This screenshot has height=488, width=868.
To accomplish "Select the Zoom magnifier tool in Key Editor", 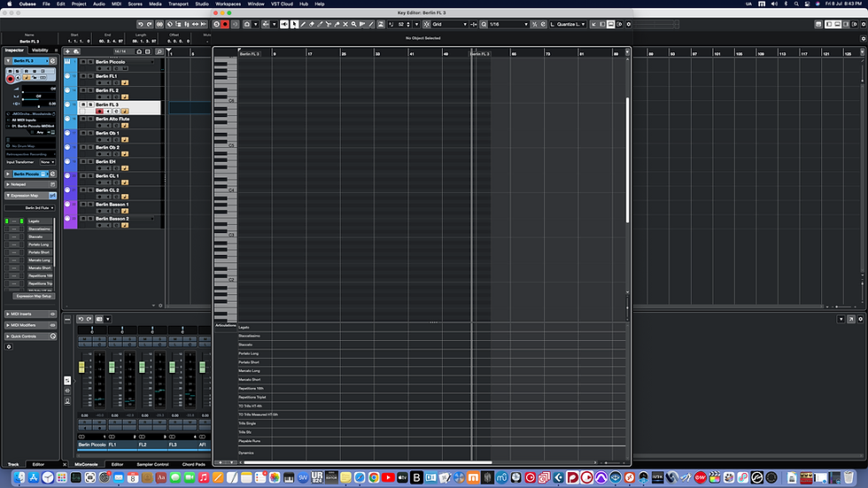I will click(x=353, y=24).
